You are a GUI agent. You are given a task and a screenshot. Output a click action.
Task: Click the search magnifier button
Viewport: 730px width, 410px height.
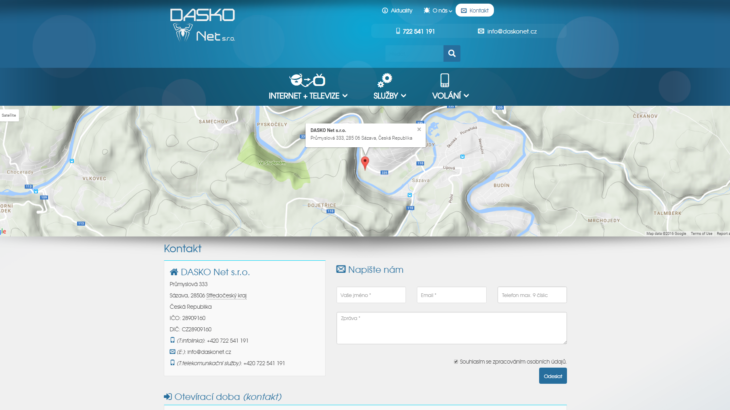pyautogui.click(x=452, y=54)
